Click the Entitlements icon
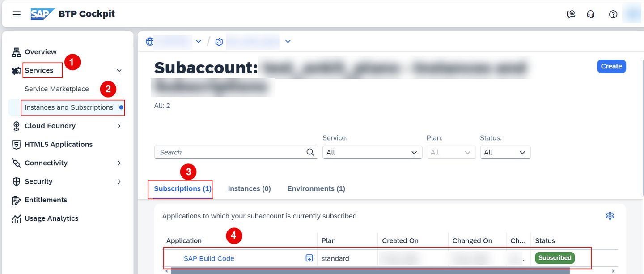This screenshot has width=644, height=274. coord(17,200)
